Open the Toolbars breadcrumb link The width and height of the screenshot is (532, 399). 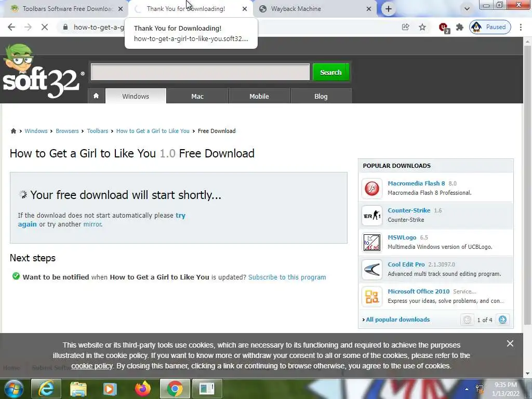97,131
